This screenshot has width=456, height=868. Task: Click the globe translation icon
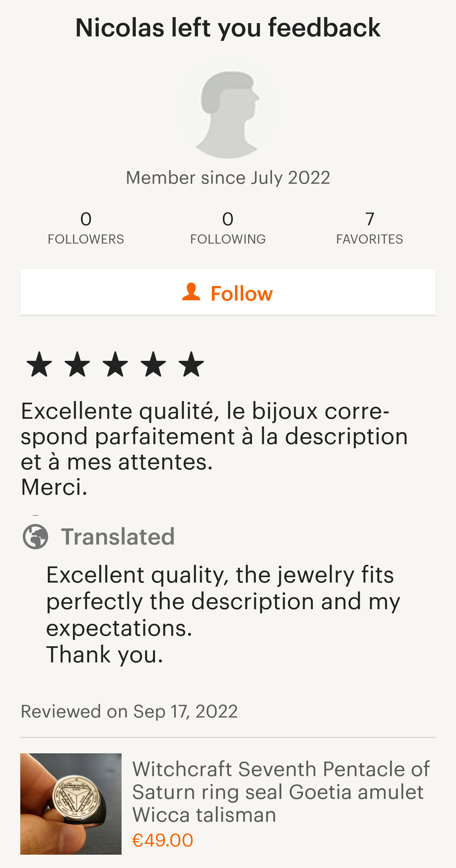35,536
